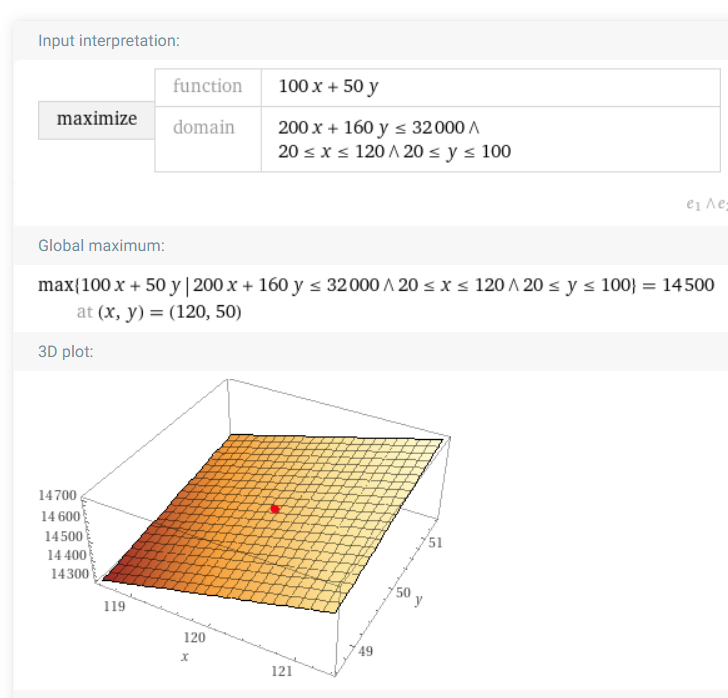Image resolution: width=728 pixels, height=698 pixels.
Task: Click the "function" row label
Action: pyautogui.click(x=208, y=86)
